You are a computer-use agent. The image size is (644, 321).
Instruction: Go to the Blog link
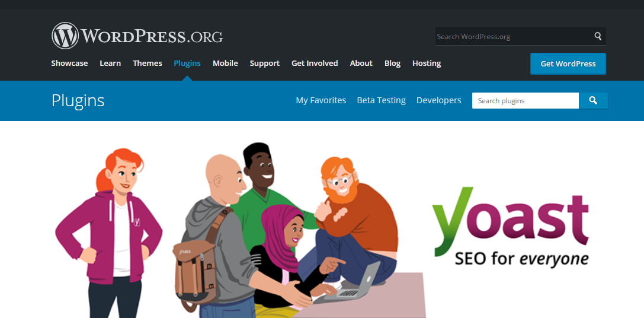tap(392, 63)
